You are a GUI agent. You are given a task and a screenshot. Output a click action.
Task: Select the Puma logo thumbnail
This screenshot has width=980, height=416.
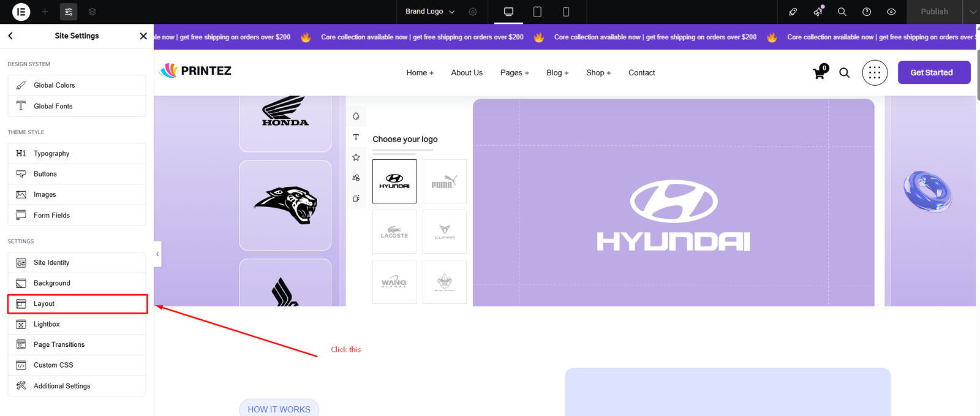444,181
